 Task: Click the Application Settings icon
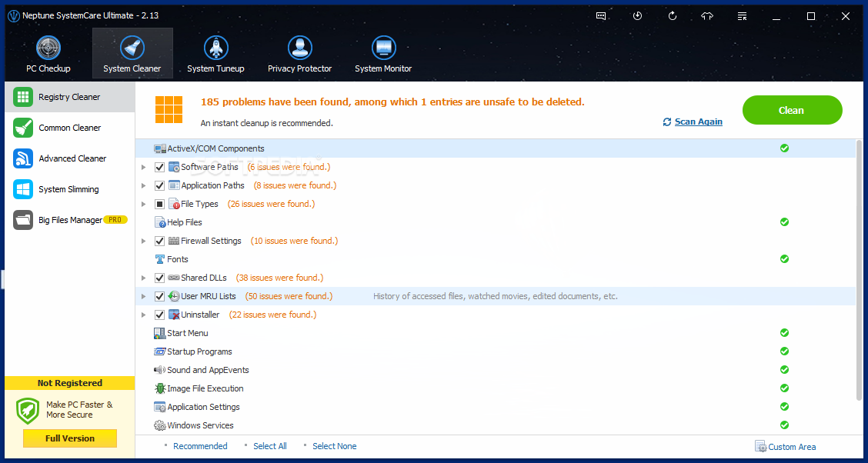[x=160, y=407]
